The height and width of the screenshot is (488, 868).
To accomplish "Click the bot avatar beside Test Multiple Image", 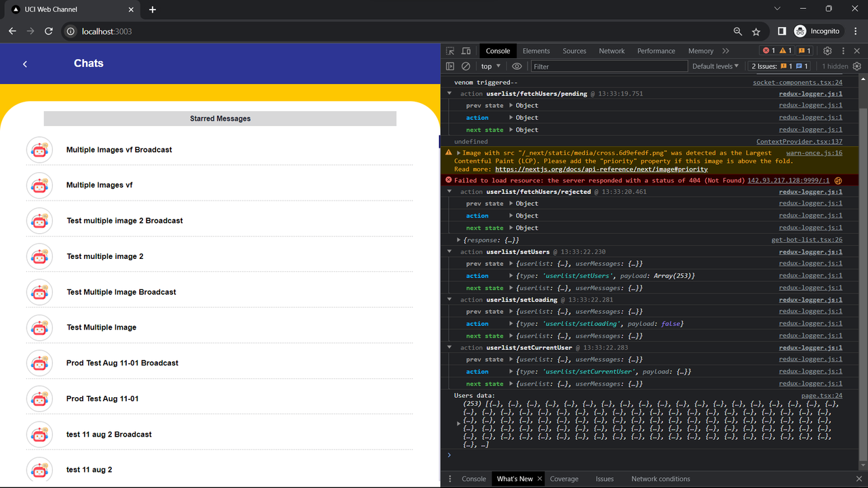I will point(39,327).
